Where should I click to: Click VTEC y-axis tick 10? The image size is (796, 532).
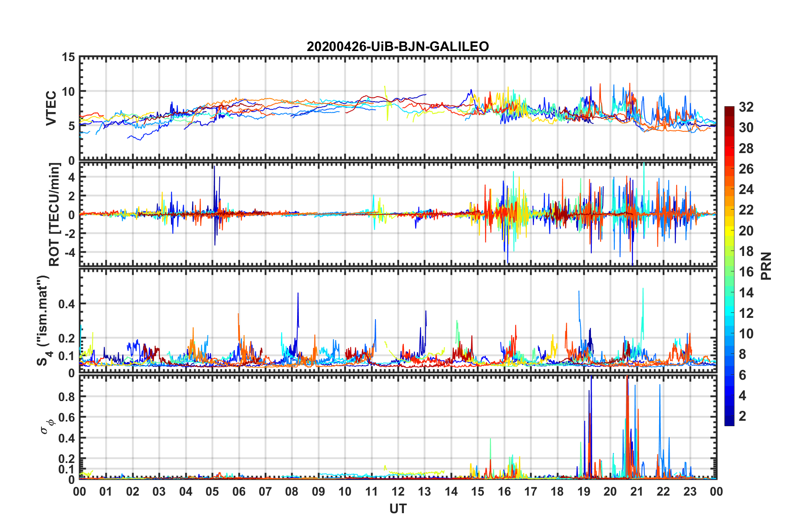coord(69,92)
